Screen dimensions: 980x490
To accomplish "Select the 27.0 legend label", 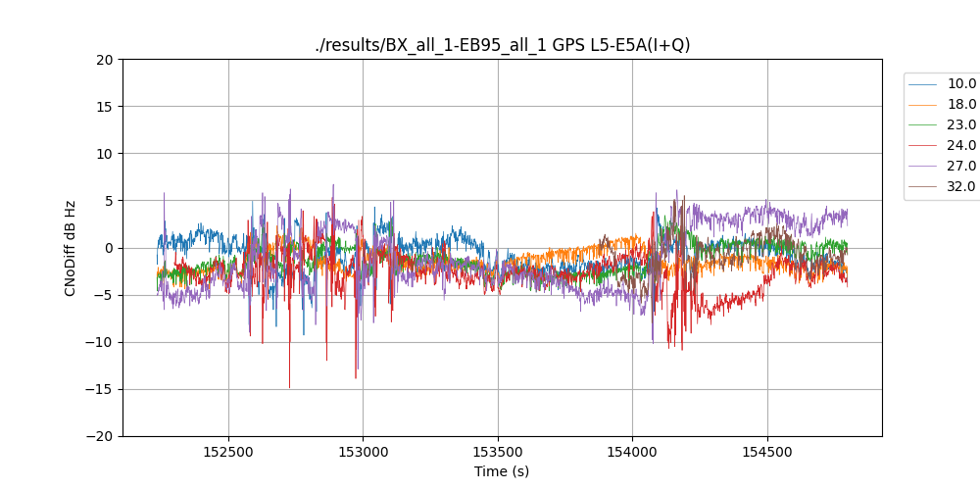I will point(961,167).
